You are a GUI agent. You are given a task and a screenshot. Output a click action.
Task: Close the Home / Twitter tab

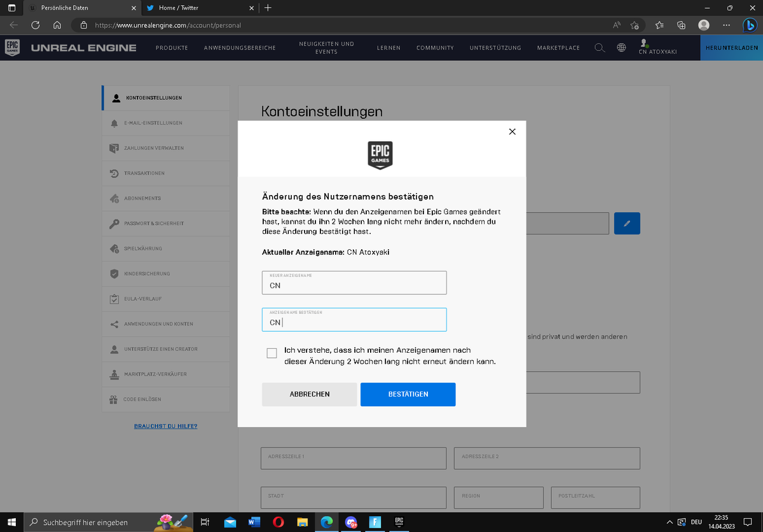click(252, 8)
